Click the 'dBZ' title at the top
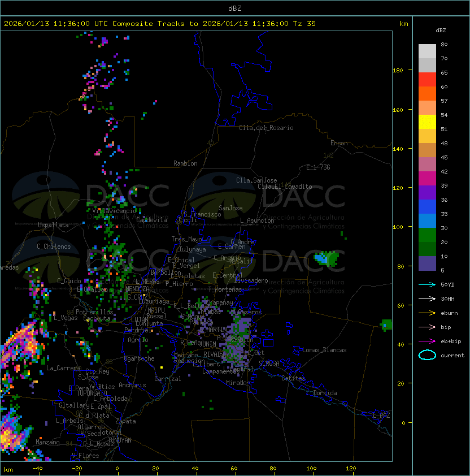This screenshot has height=476, width=470. 235,8
